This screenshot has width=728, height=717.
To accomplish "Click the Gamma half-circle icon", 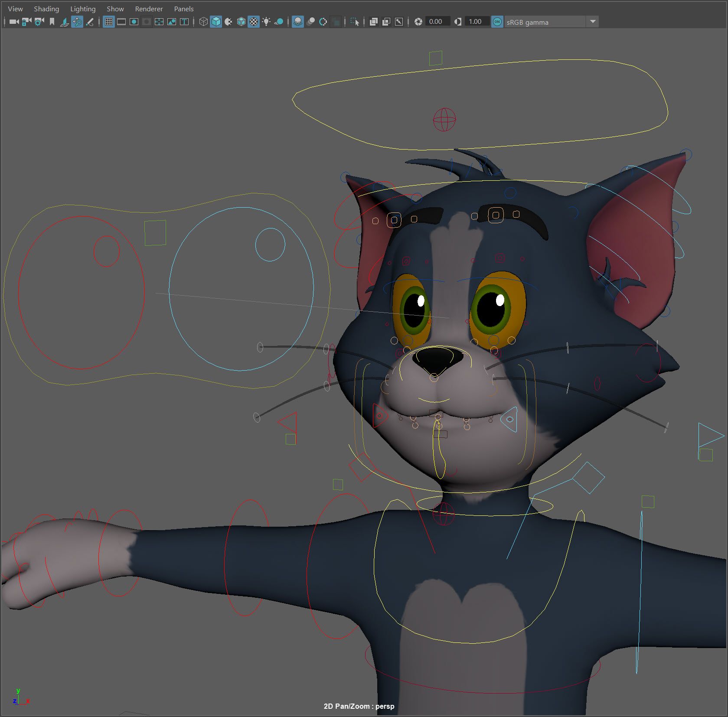I will point(457,22).
